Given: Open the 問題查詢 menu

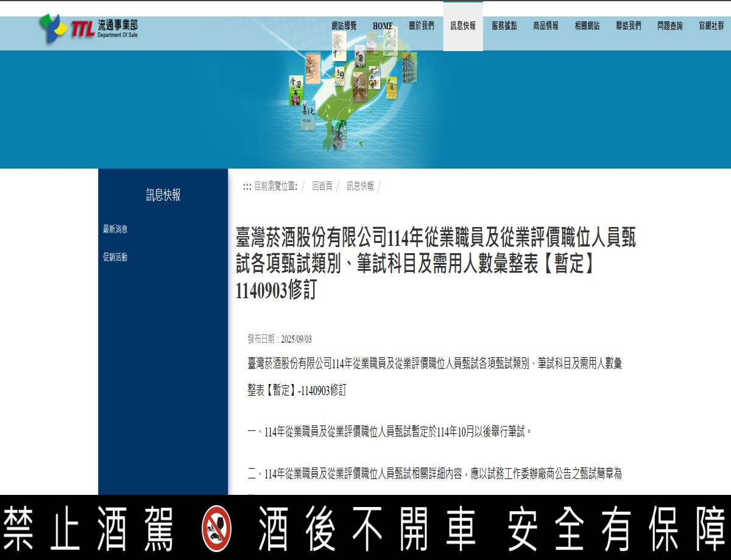Looking at the screenshot, I should point(670,26).
